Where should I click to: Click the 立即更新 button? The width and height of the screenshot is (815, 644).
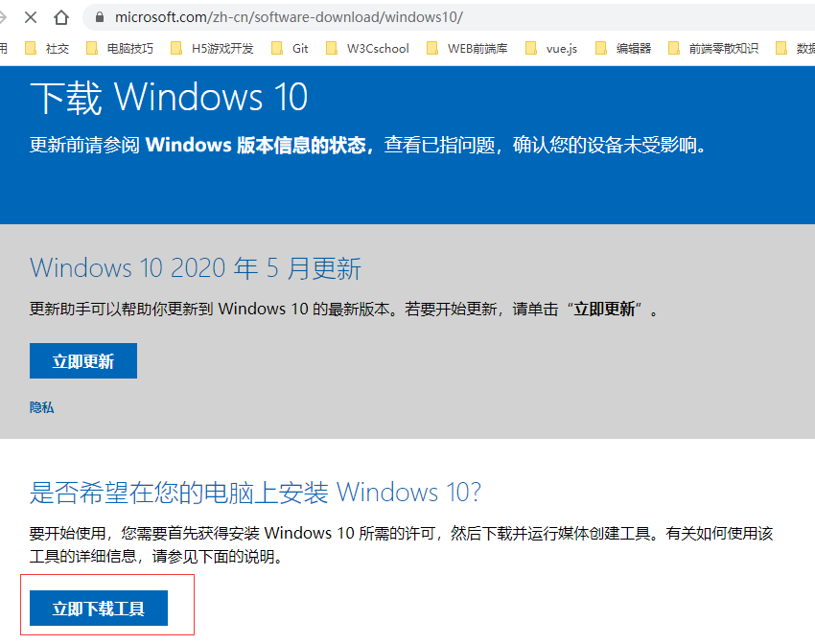(83, 361)
